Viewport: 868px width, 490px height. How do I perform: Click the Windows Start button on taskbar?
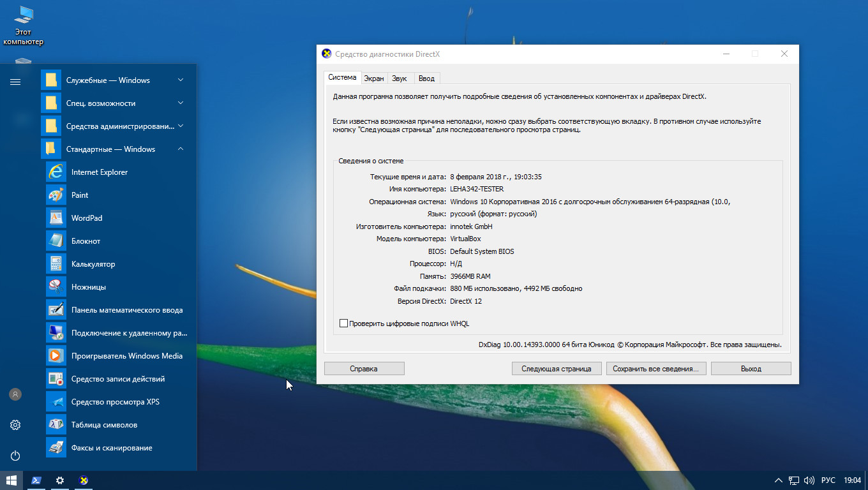11,480
